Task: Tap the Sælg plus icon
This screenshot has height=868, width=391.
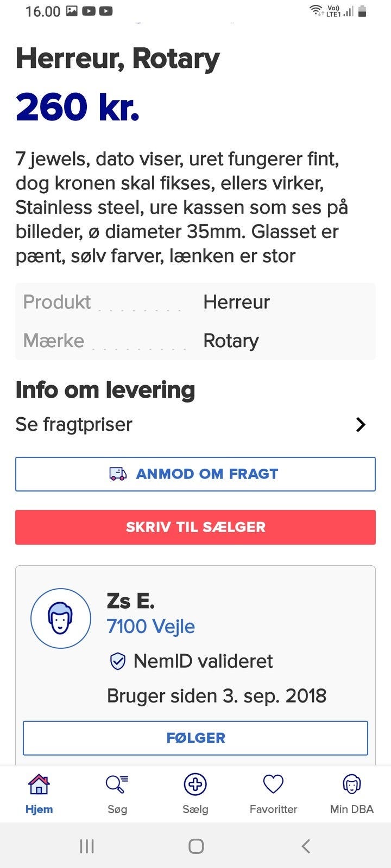Action: pyautogui.click(x=195, y=784)
